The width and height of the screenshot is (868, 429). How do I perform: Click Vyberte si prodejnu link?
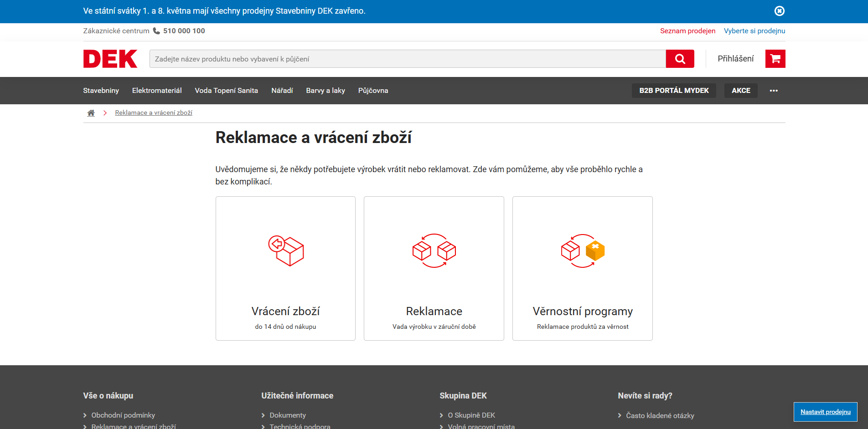(x=754, y=31)
